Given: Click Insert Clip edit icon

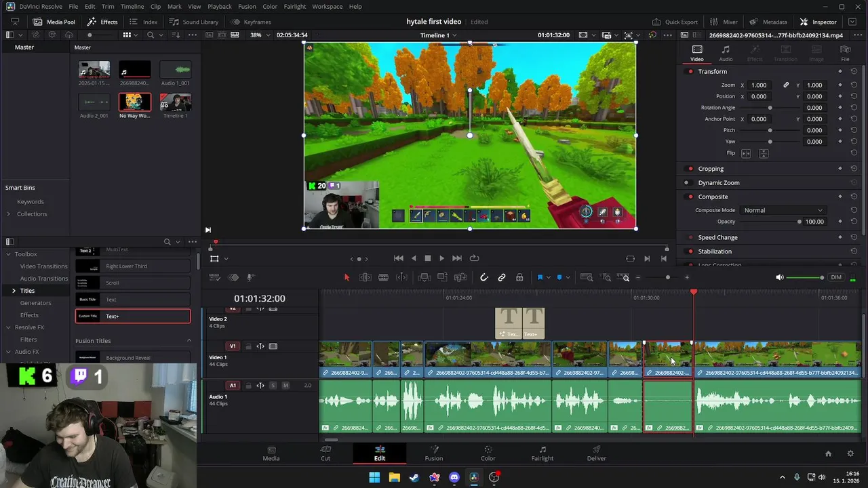Looking at the screenshot, I should (424, 277).
